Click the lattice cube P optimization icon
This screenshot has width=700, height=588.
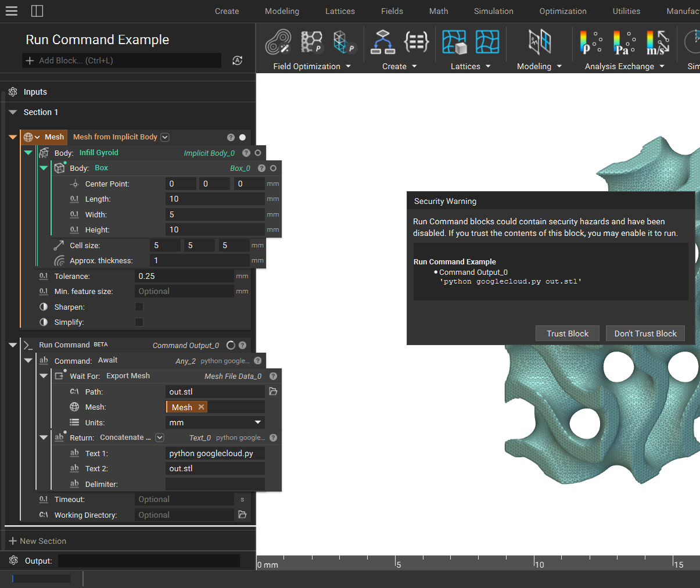[344, 42]
